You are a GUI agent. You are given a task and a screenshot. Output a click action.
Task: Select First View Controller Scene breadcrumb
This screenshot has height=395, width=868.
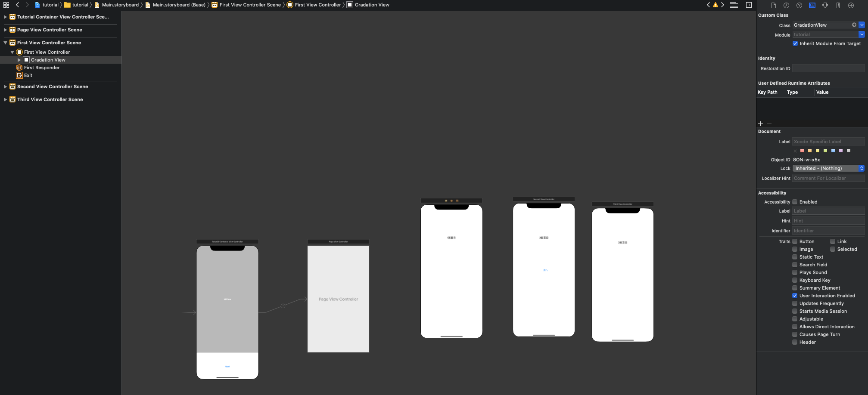click(246, 5)
